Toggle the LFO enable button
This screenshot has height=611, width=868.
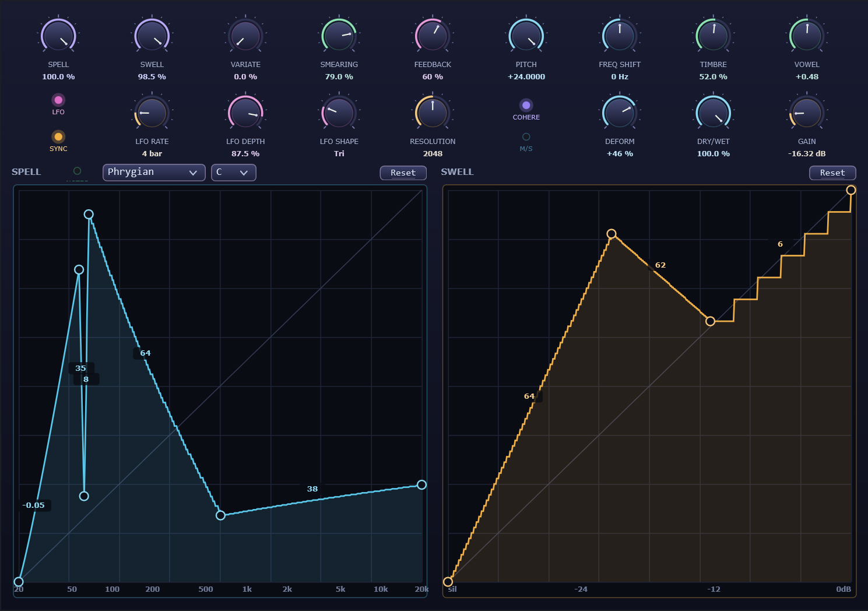(58, 100)
